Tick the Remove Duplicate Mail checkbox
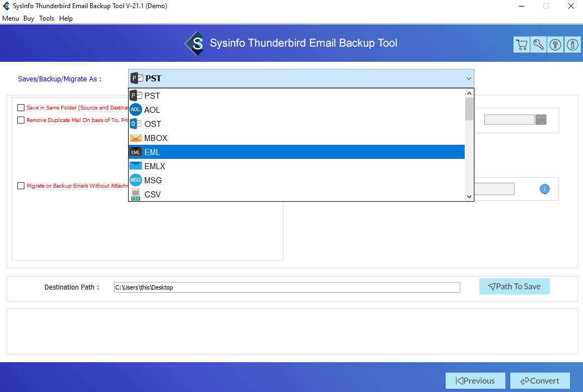 pos(21,120)
